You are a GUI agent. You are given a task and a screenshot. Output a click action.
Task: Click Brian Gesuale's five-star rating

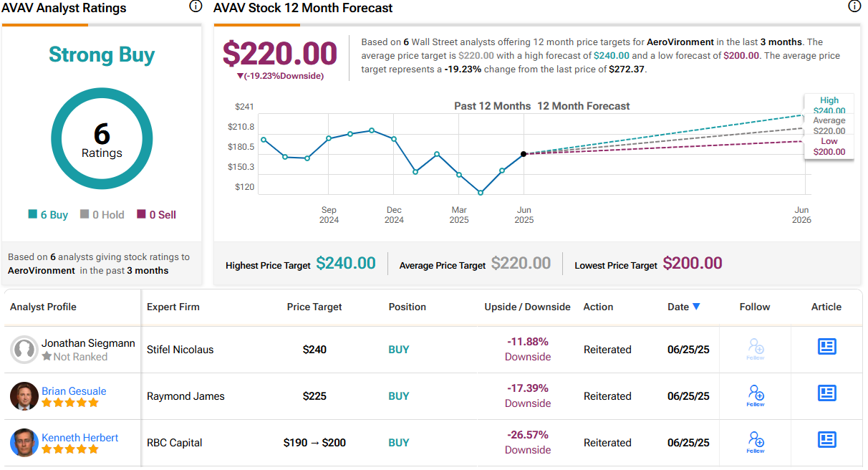click(69, 403)
